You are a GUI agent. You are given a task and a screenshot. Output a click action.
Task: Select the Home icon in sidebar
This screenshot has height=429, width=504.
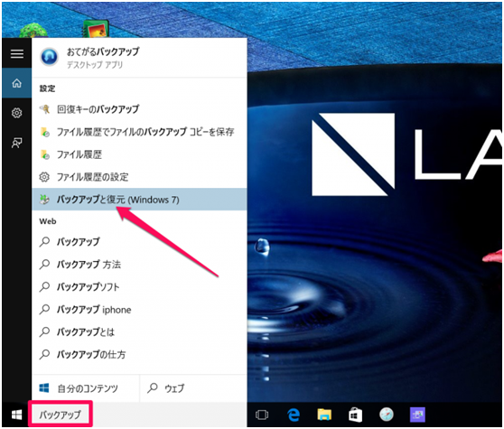coord(17,83)
